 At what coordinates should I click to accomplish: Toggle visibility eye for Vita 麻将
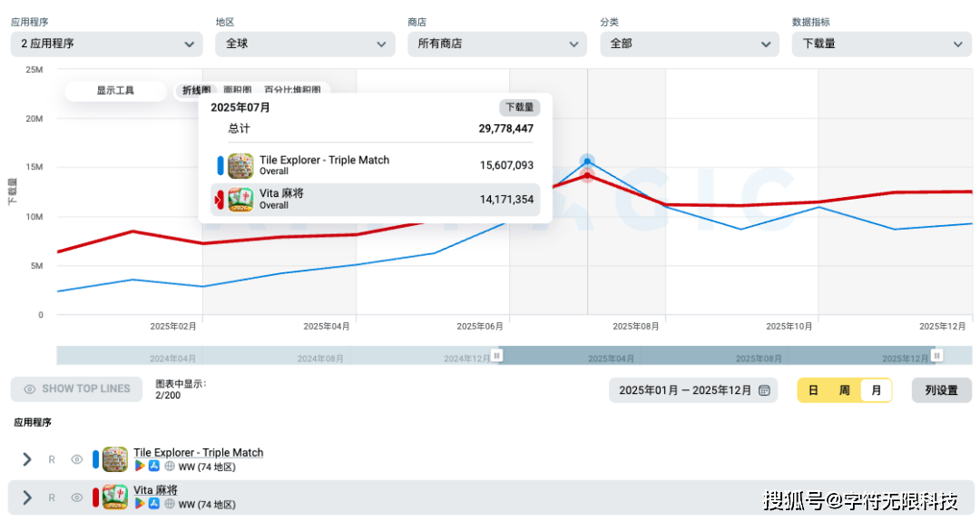[x=77, y=497]
